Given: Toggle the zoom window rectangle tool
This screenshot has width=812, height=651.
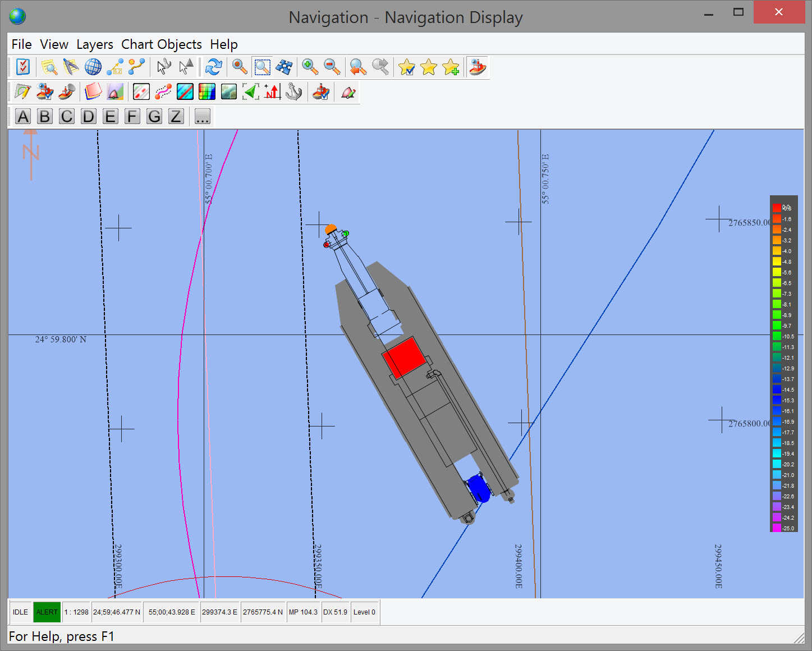Looking at the screenshot, I should [262, 67].
